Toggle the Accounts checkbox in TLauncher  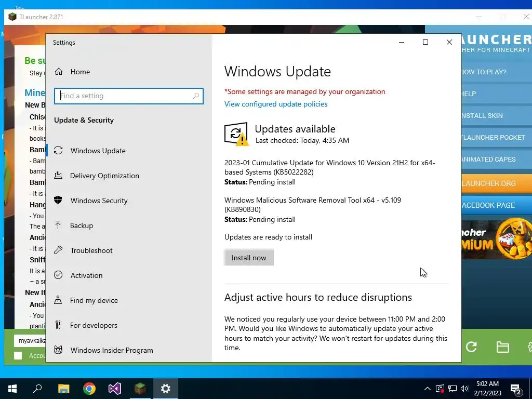point(18,355)
